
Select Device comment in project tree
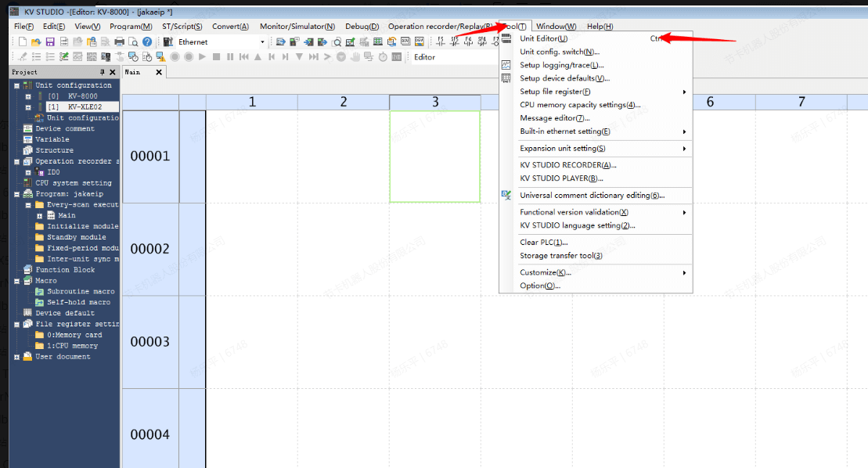tap(64, 128)
